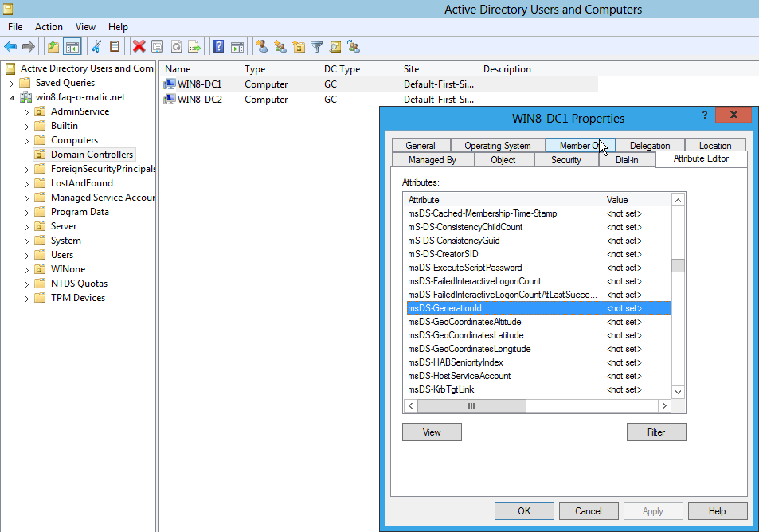Screen dimensions: 759x532
Task: Click the View button below attributes
Action: 432,432
